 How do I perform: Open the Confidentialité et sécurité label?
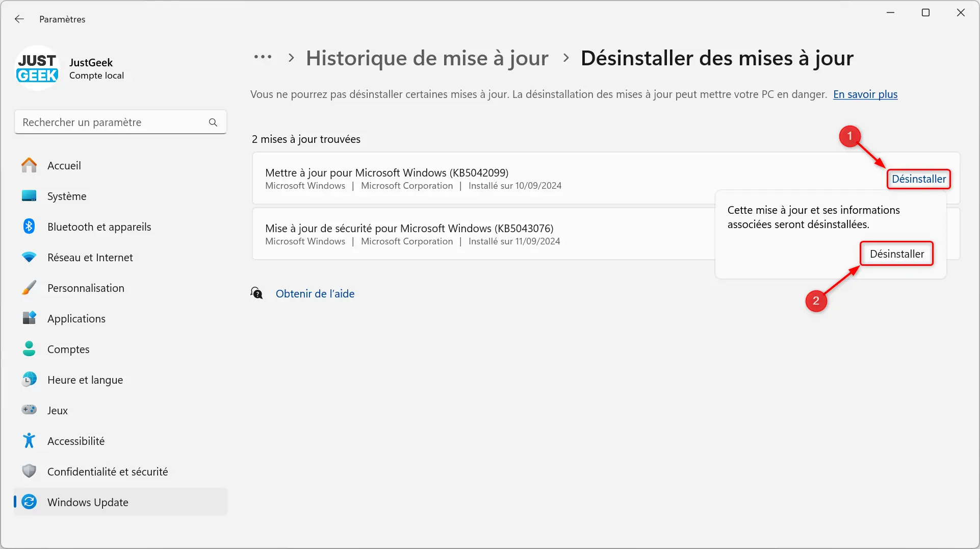[108, 471]
